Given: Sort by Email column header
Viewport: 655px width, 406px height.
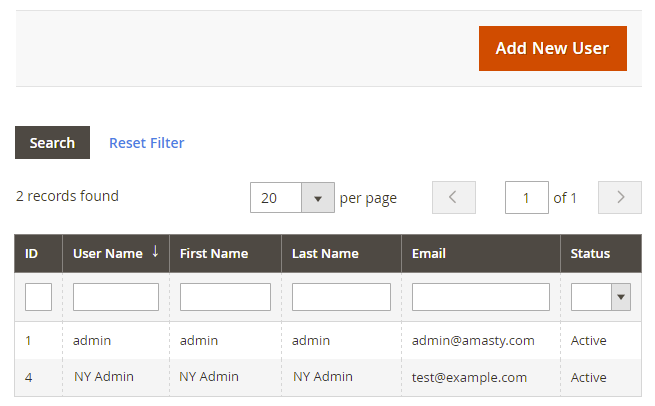Looking at the screenshot, I should [429, 254].
